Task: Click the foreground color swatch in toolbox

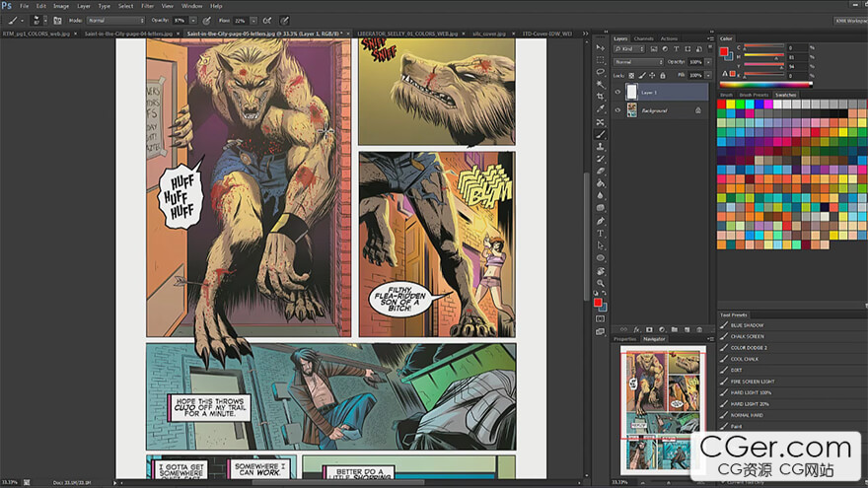Action: [598, 303]
